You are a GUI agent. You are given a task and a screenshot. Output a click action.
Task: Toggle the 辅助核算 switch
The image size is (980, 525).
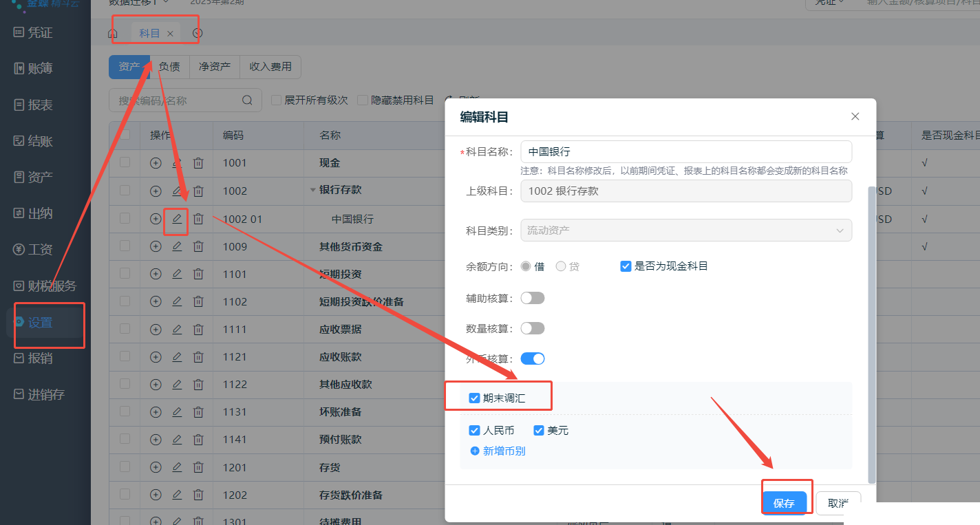click(533, 298)
